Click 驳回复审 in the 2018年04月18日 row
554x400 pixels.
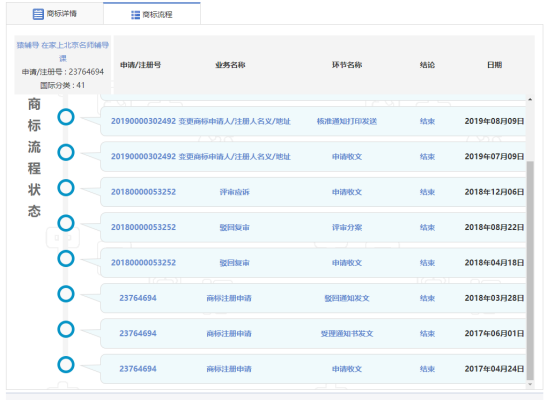pos(235,263)
